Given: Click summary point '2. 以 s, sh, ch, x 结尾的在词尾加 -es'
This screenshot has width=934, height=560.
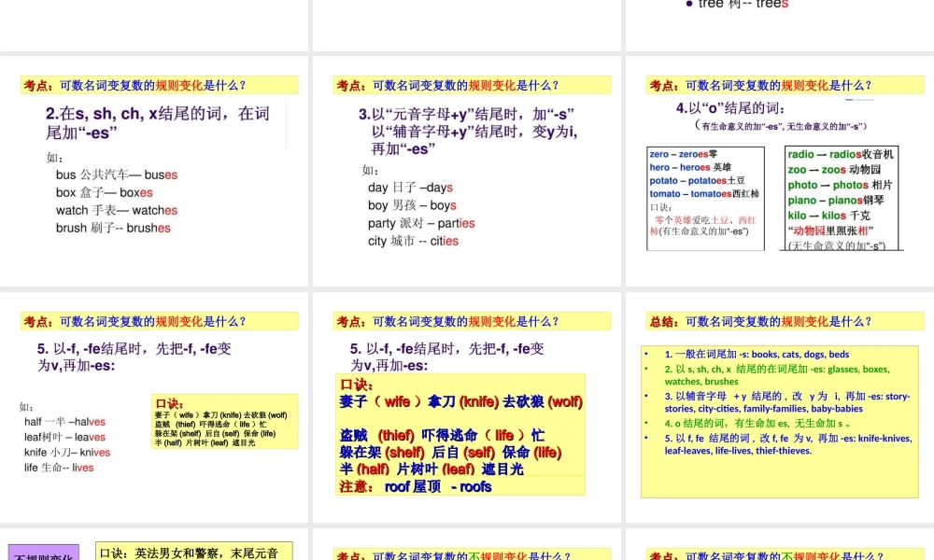Looking at the screenshot, I should 777,375.
